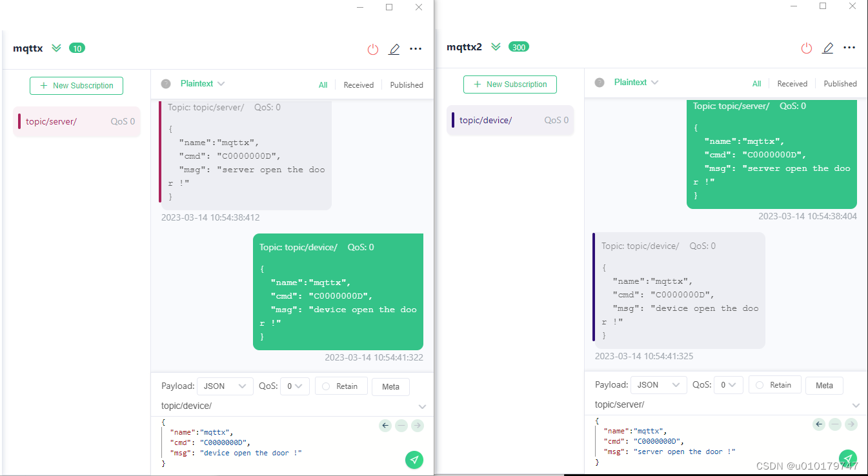Click unread count badge 10 in mqttx
The width and height of the screenshot is (868, 476).
[x=77, y=48]
